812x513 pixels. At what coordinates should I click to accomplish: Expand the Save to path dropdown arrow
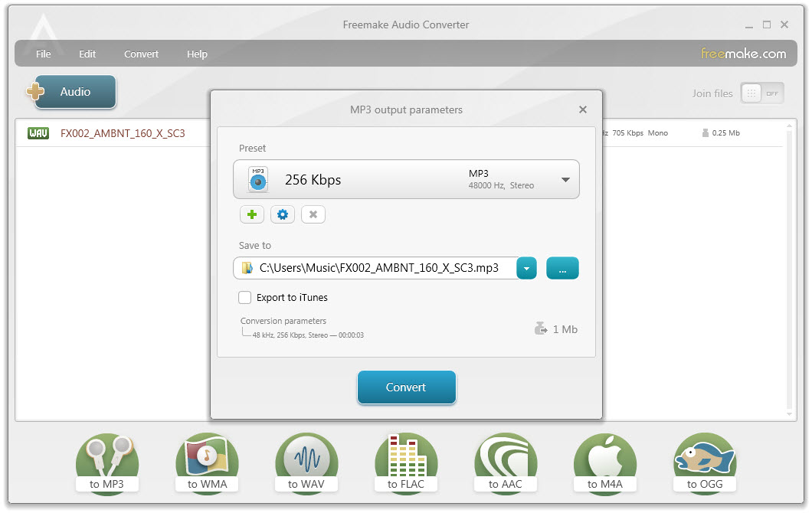click(x=526, y=268)
